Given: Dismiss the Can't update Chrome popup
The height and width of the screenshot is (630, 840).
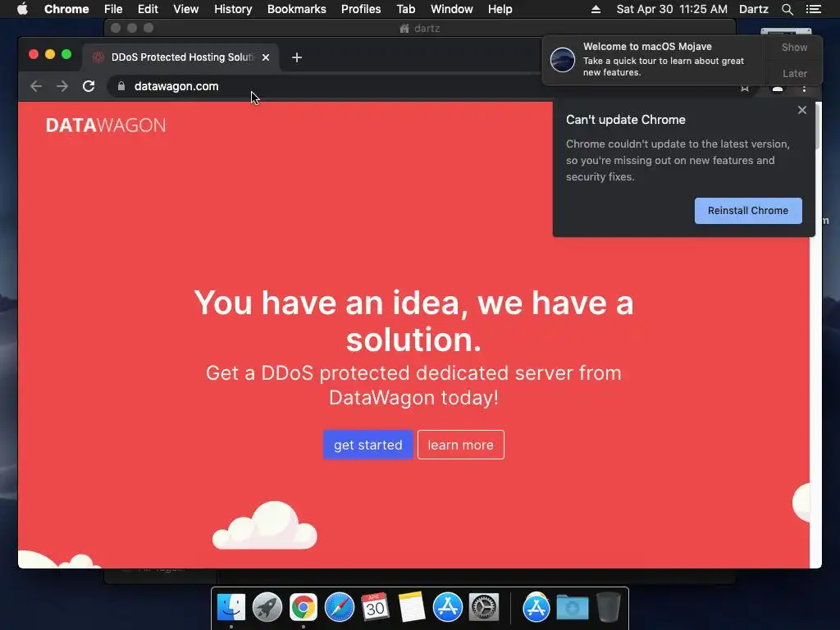Looking at the screenshot, I should [x=802, y=110].
